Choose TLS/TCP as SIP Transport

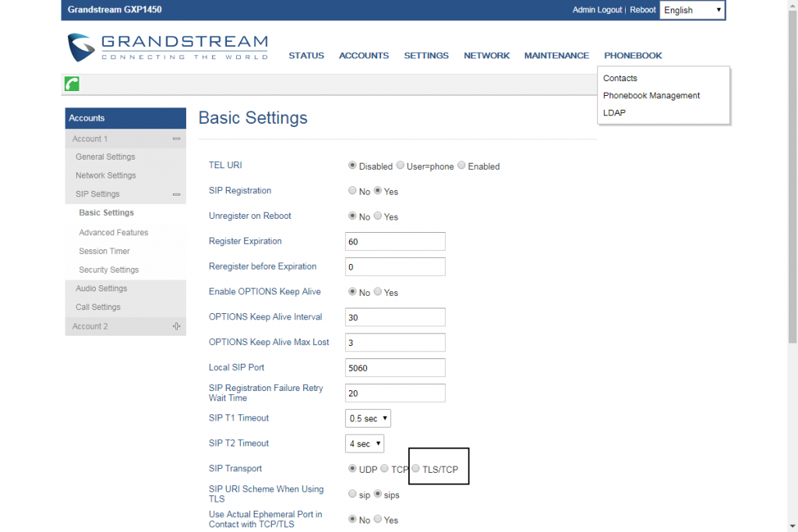coord(416,469)
